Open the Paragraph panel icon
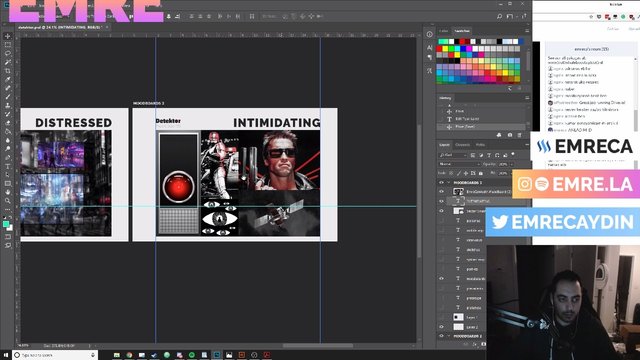Image resolution: width=640 pixels, height=360 pixels. 429,58
